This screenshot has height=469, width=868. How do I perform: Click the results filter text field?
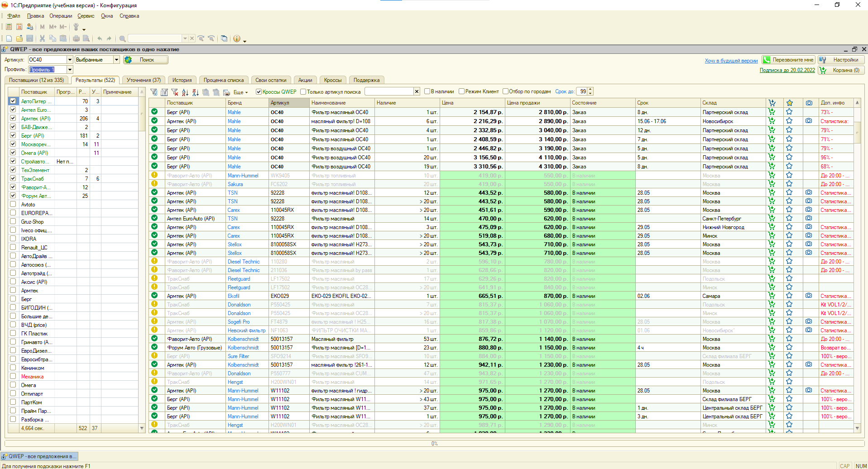click(389, 91)
